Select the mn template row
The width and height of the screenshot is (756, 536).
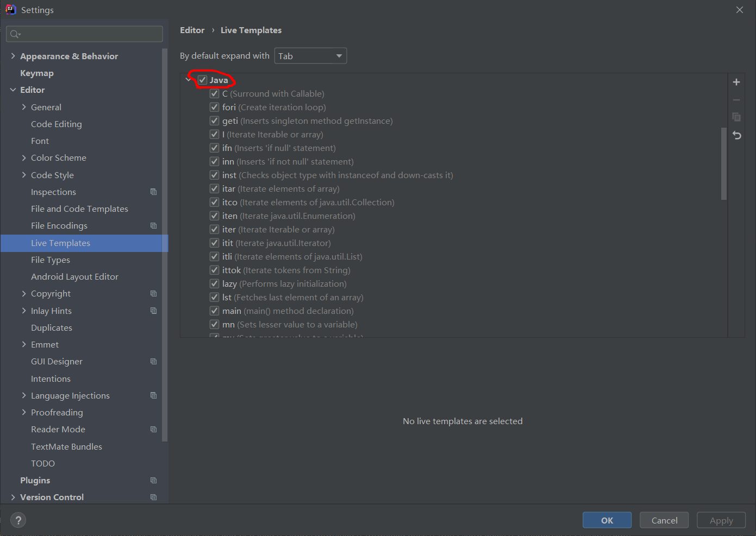tap(290, 324)
